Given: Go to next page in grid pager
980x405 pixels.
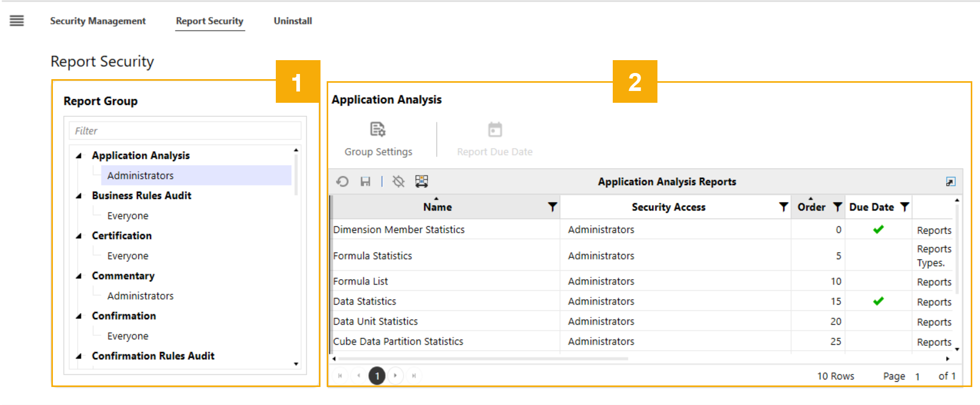Looking at the screenshot, I should click(395, 376).
